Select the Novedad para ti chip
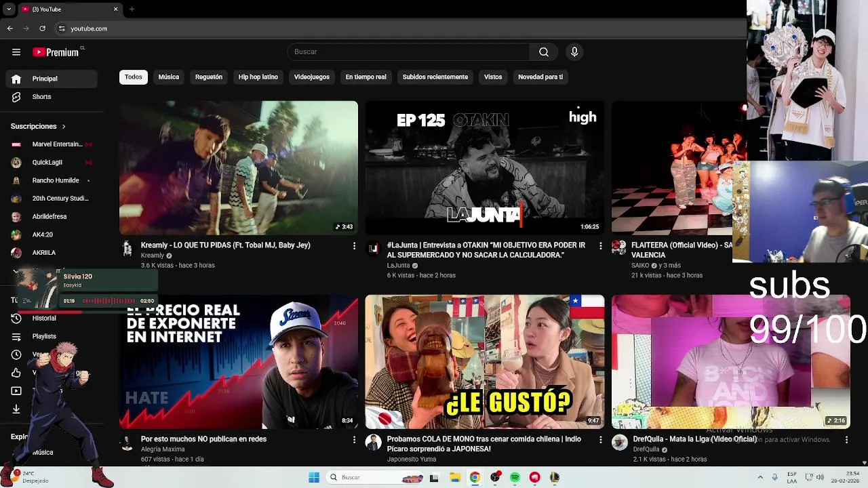The image size is (868, 488). (540, 77)
